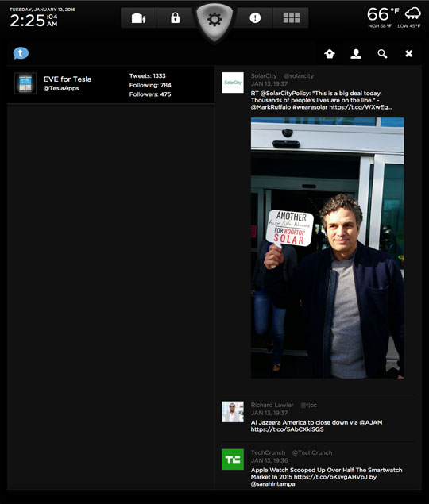This screenshot has height=504, width=429.
Task: Open the rooftop solar sign photo
Action: pyautogui.click(x=327, y=248)
